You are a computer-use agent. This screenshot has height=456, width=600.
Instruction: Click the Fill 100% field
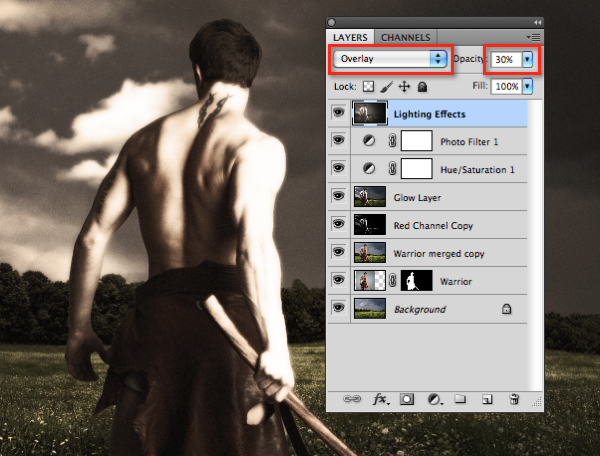tap(506, 86)
